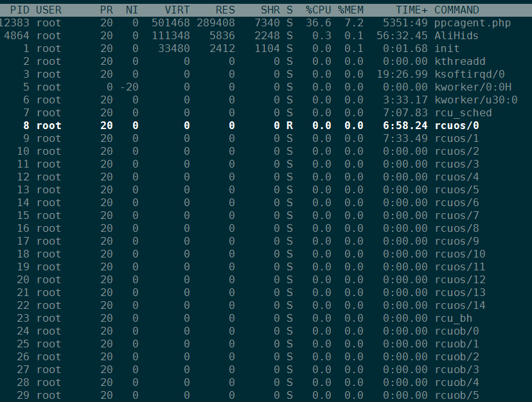The image size is (532, 402).
Task: Click the rcuob/4 command name
Action: (x=457, y=383)
